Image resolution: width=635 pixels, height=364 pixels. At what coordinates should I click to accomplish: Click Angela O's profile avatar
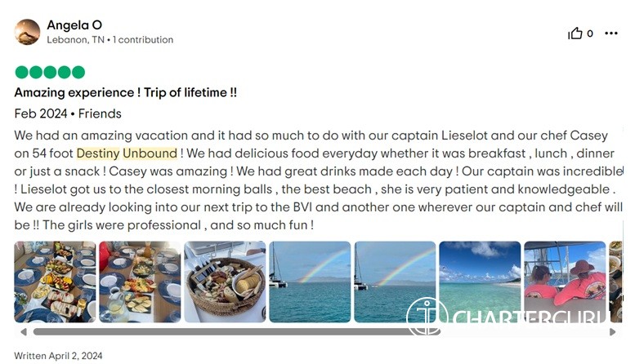pyautogui.click(x=27, y=32)
